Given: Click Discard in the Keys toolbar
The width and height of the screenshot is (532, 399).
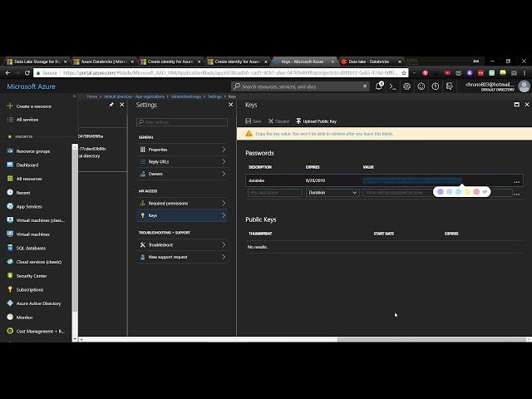Looking at the screenshot, I should (x=278, y=121).
